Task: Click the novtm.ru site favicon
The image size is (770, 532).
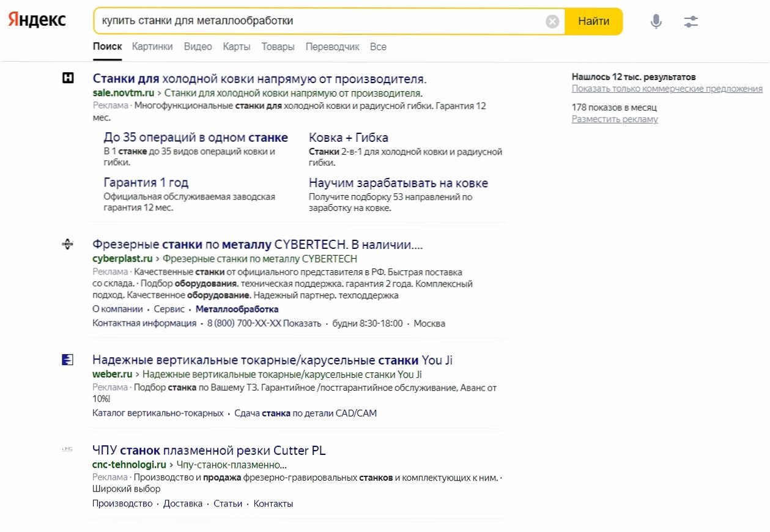Action: 68,78
